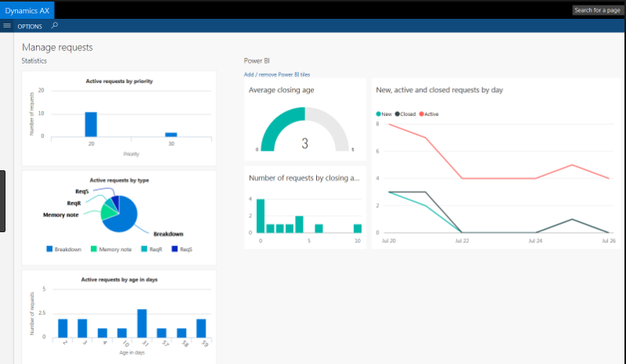
Task: Toggle the Closed series in chart legend
Action: 406,114
